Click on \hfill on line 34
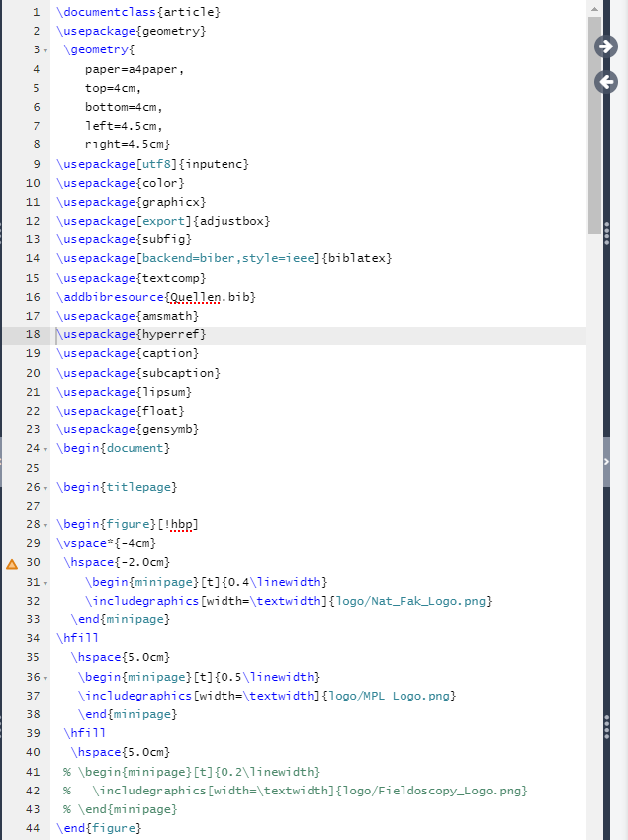 [77, 638]
